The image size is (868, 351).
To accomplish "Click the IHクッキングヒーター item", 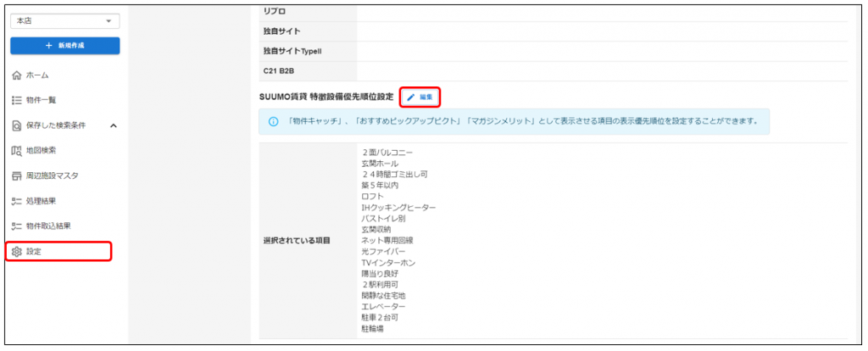I will coord(398,208).
